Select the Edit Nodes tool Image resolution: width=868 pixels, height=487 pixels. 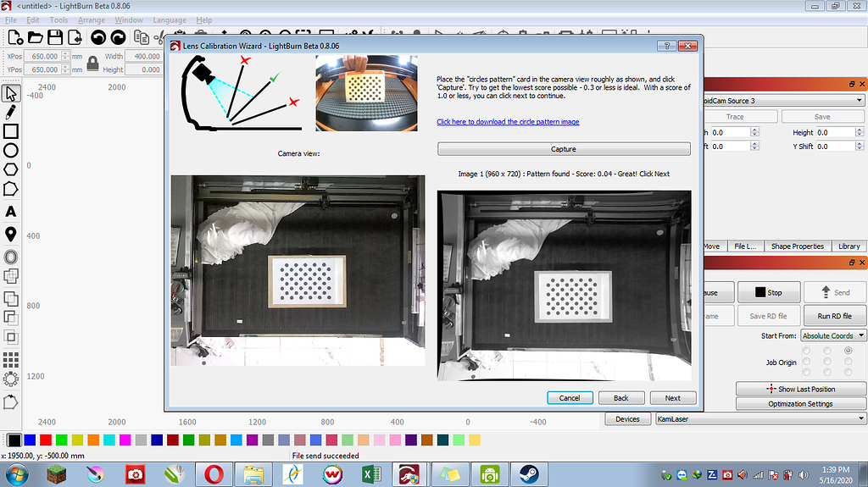pos(10,189)
